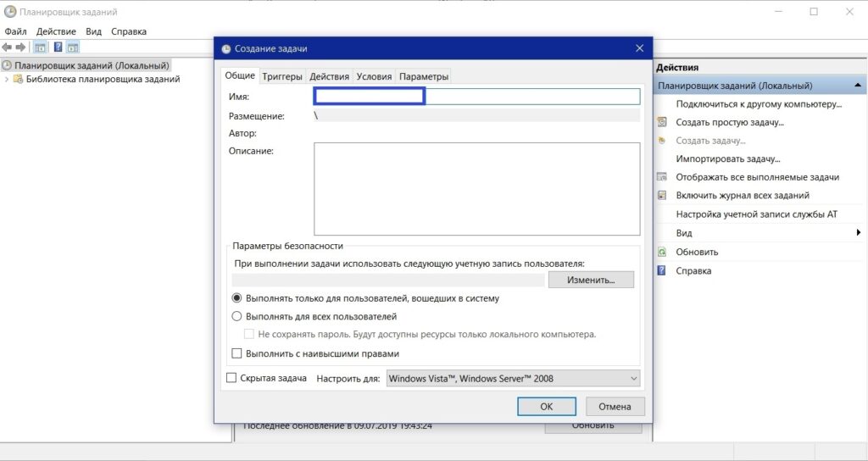The height and width of the screenshot is (461, 868).
Task: Switch to the Условия tab
Action: pos(374,76)
